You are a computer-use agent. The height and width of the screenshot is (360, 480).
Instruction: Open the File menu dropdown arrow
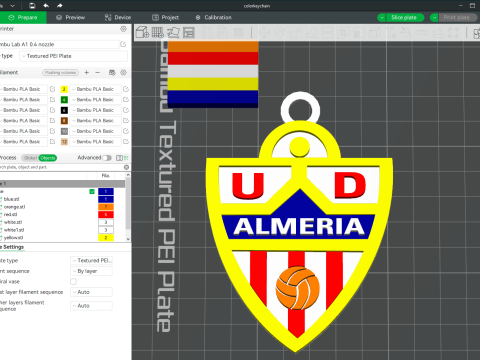point(13,6)
